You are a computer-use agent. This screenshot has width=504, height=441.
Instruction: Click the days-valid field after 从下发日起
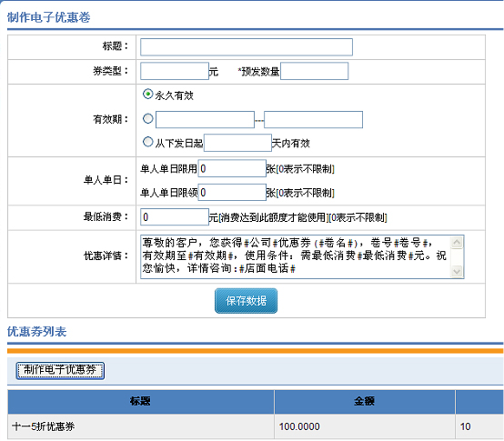click(x=237, y=143)
